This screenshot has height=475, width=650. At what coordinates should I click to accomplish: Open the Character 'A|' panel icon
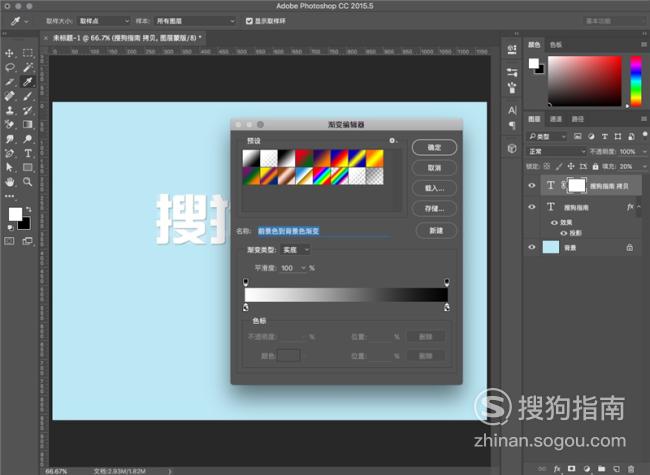point(512,110)
